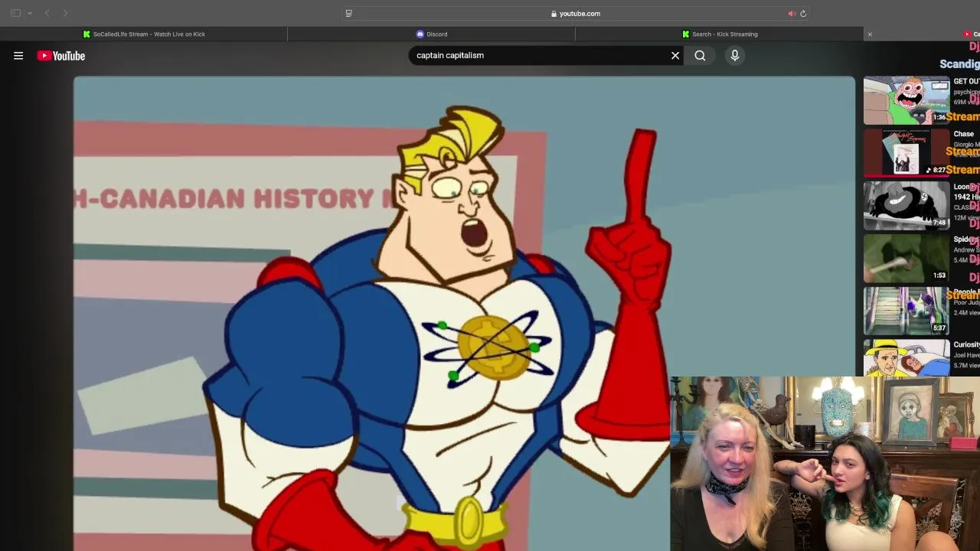Close the current YouTube tab
Viewport: 980px width, 551px height.
coord(870,34)
